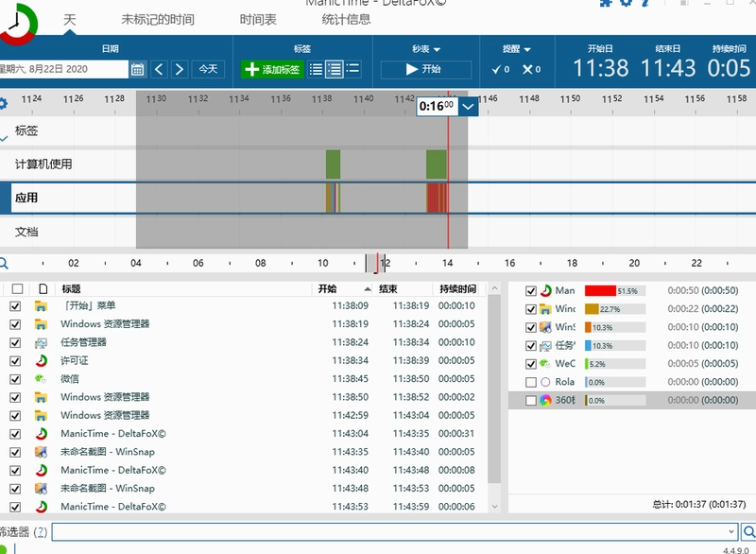Click the orange 22.7% usage bar

pos(592,309)
